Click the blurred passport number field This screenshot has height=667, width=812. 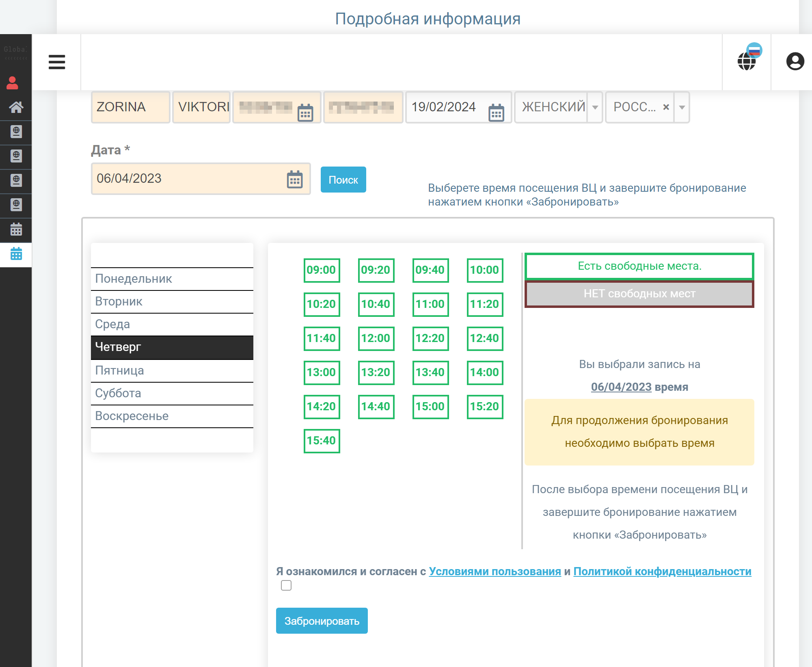(363, 107)
